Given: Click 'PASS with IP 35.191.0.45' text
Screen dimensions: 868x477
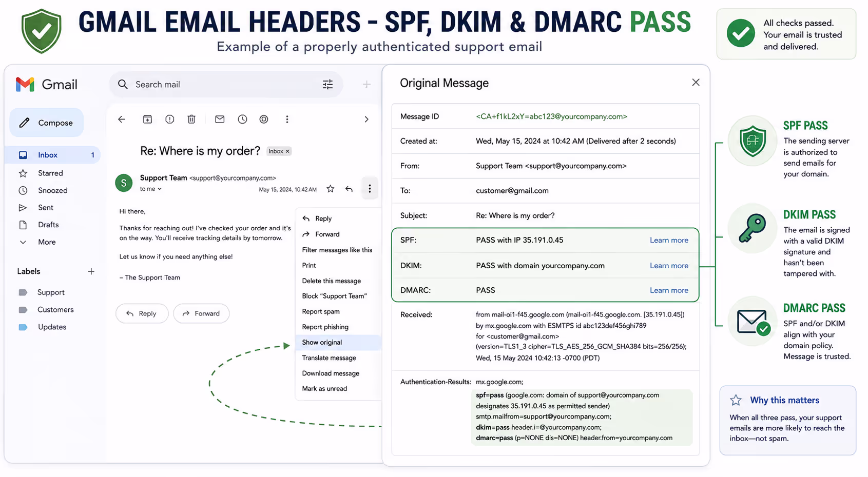Looking at the screenshot, I should pyautogui.click(x=519, y=240).
